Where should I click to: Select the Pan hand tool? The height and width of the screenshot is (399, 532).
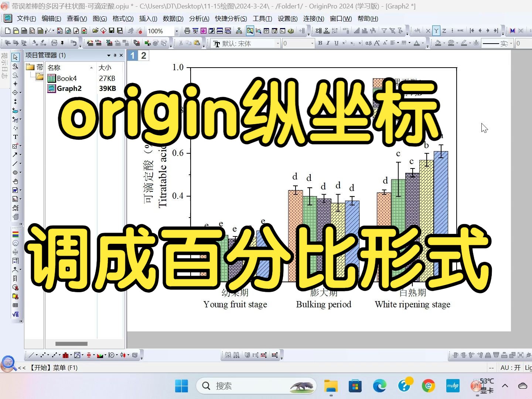click(15, 181)
